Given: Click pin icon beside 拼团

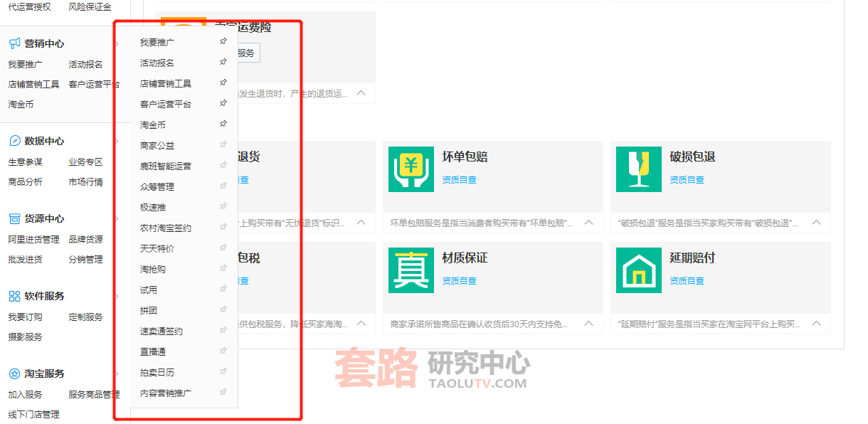Looking at the screenshot, I should (x=223, y=310).
